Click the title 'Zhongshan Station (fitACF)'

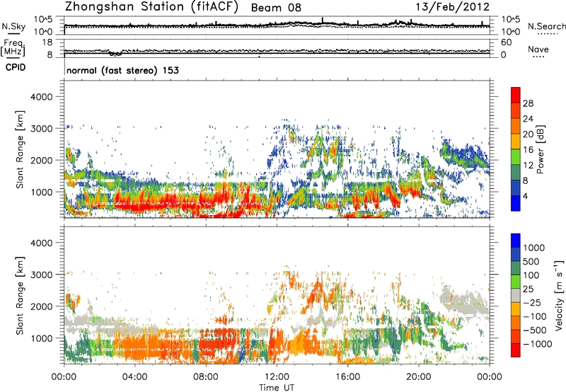pos(151,6)
